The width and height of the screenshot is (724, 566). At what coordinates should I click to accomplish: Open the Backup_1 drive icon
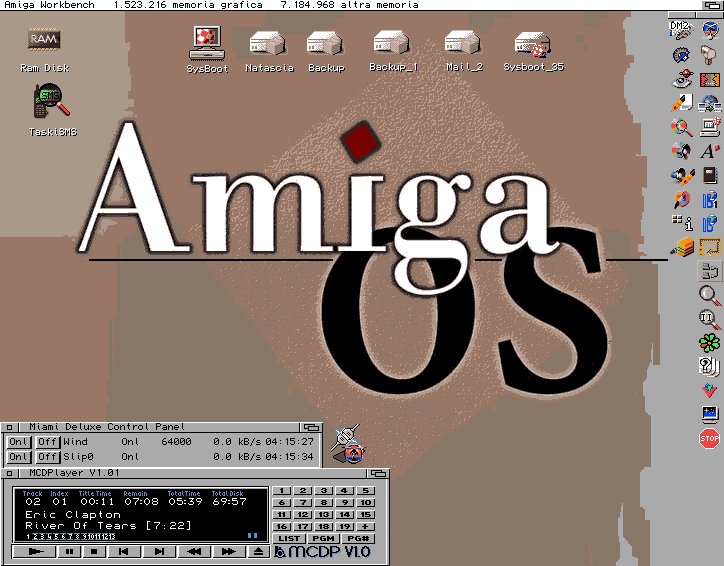click(x=392, y=51)
